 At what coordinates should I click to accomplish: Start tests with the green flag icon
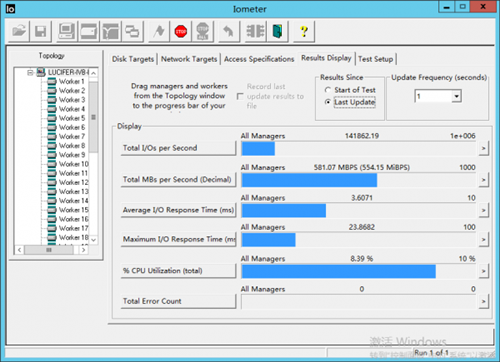click(159, 32)
